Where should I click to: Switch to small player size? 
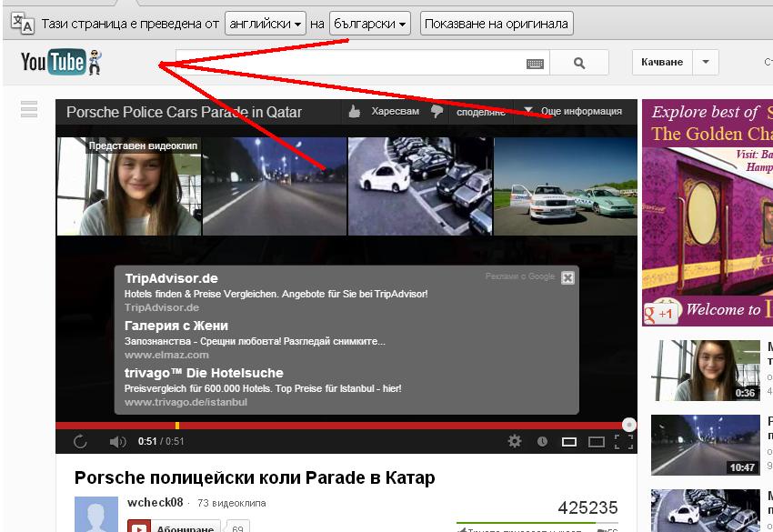(x=569, y=442)
